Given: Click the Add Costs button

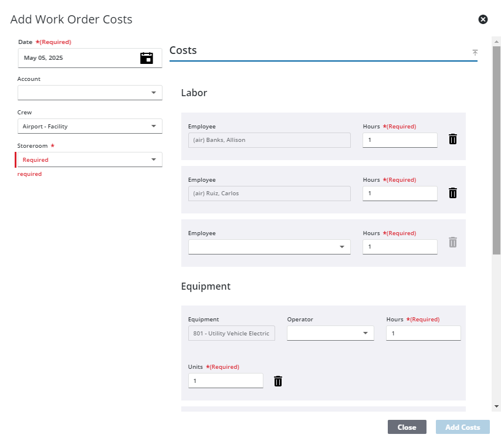Looking at the screenshot, I should tap(463, 427).
